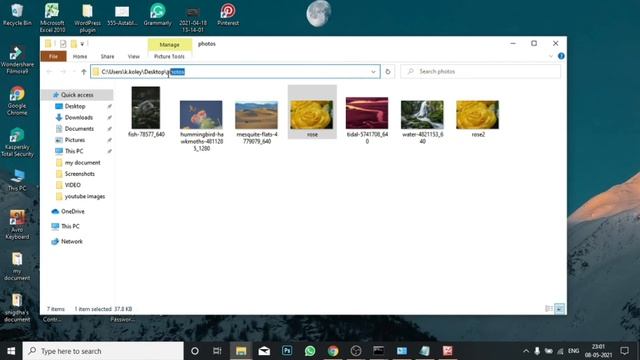Click the Forward navigation arrow
Image resolution: width=640 pixels, height=360 pixels.
click(x=63, y=72)
